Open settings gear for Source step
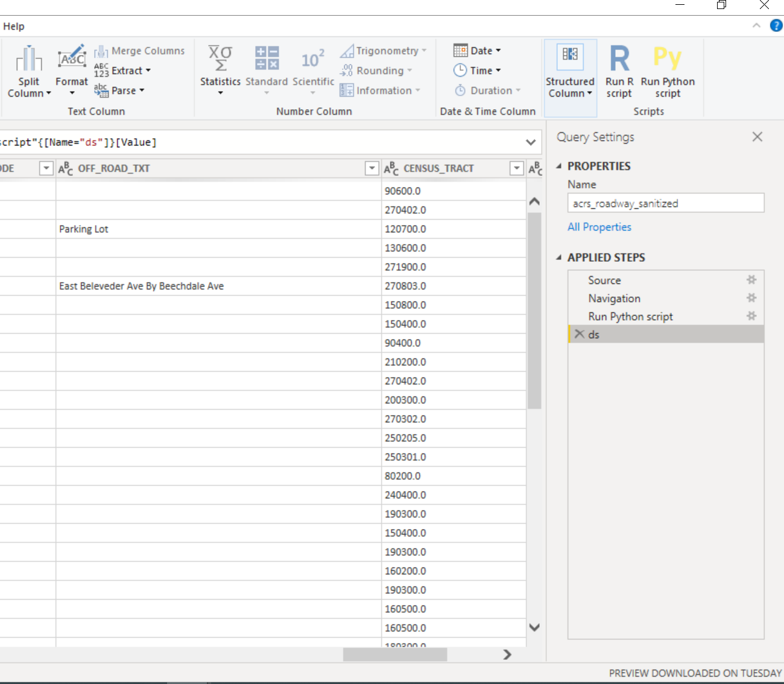The width and height of the screenshot is (784, 684). (751, 280)
